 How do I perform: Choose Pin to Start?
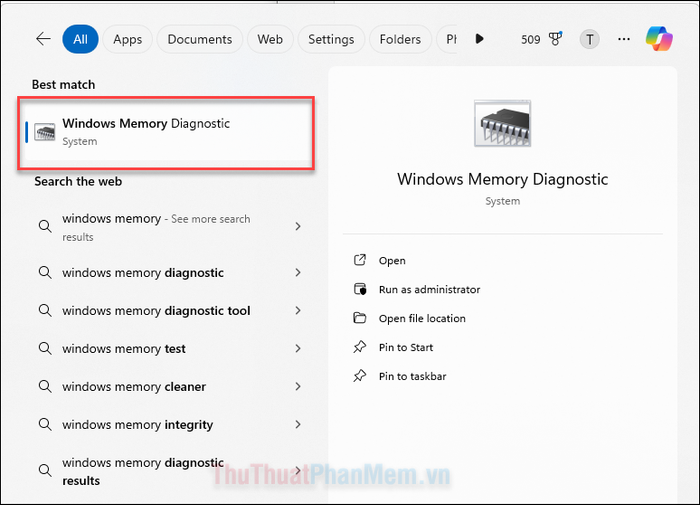pyautogui.click(x=406, y=347)
